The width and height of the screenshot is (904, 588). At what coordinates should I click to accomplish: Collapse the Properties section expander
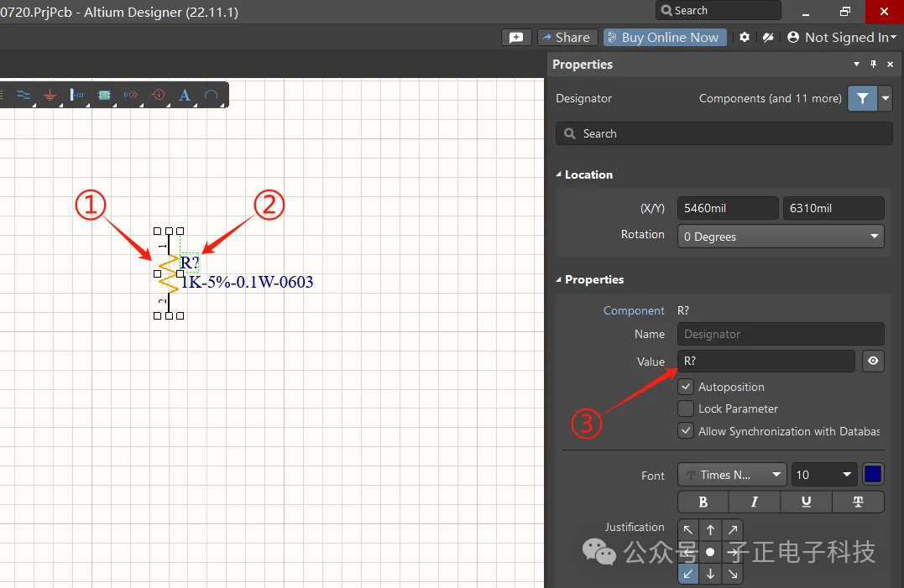point(558,279)
